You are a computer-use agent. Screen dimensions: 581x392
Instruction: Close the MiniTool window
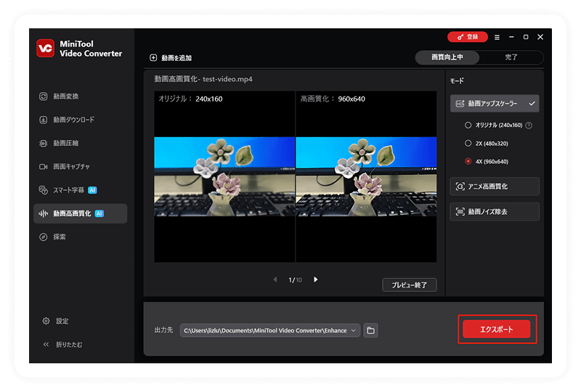click(540, 37)
